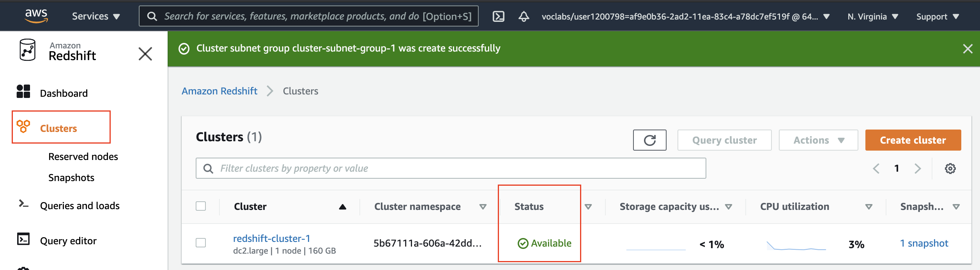Go to previous page of clusters

(876, 169)
